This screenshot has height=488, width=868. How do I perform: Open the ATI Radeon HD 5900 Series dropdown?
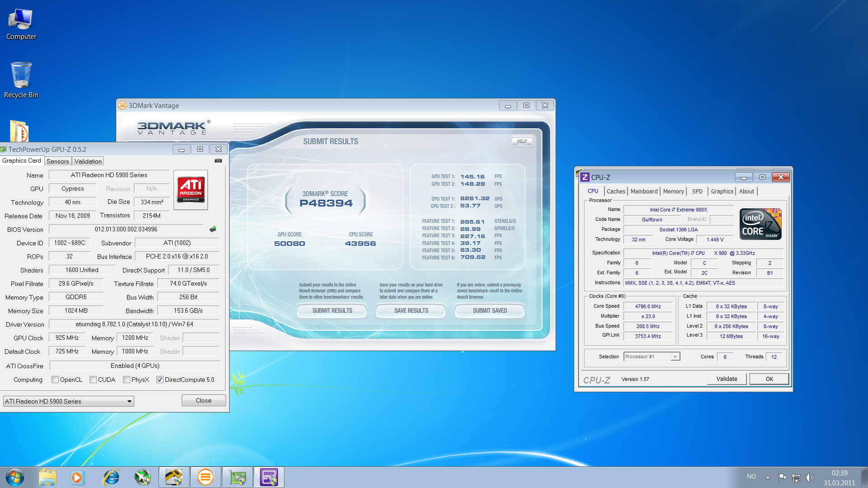69,401
